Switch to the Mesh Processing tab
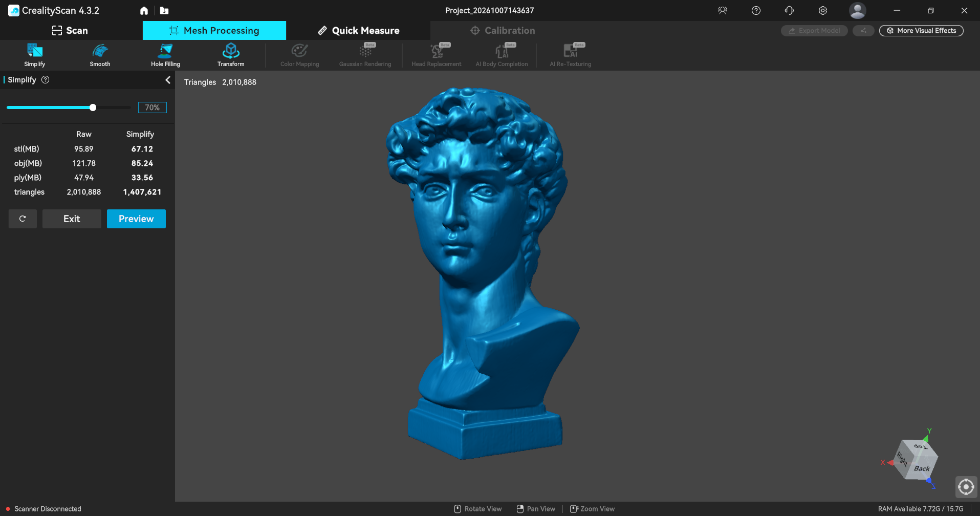 pyautogui.click(x=214, y=31)
